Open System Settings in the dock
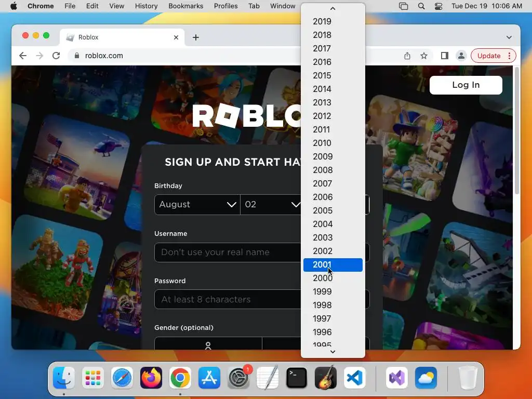Image resolution: width=532 pixels, height=399 pixels. [238, 378]
